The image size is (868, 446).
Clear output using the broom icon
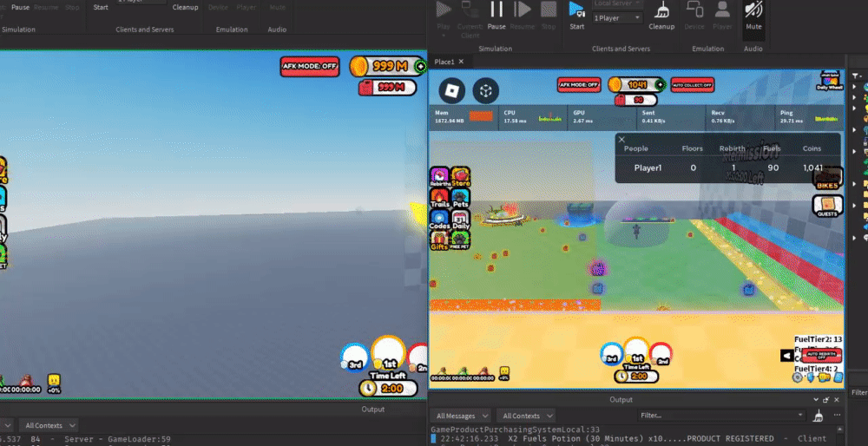819,416
